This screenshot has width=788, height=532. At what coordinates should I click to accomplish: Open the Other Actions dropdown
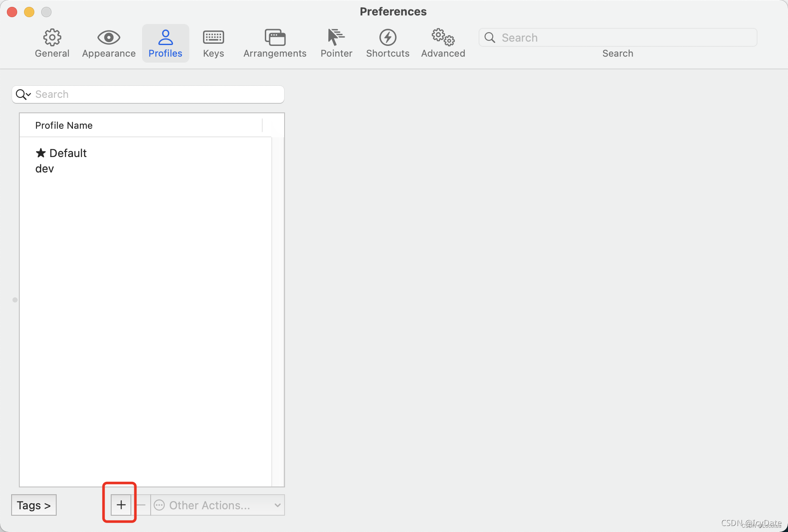[x=218, y=505]
